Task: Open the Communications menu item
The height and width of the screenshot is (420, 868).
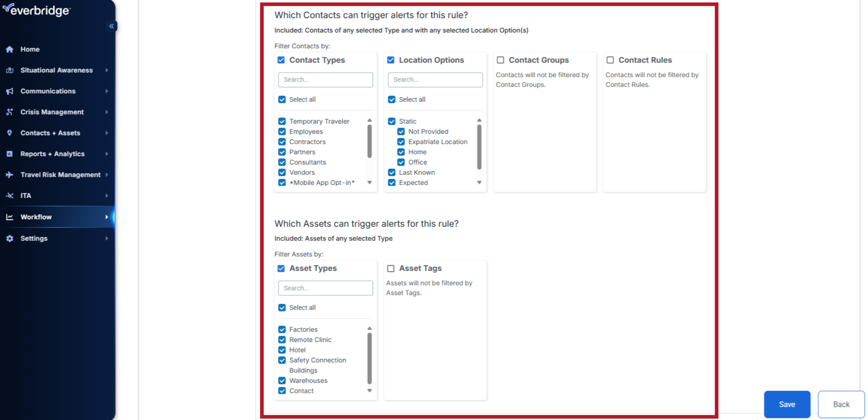Action: 48,91
